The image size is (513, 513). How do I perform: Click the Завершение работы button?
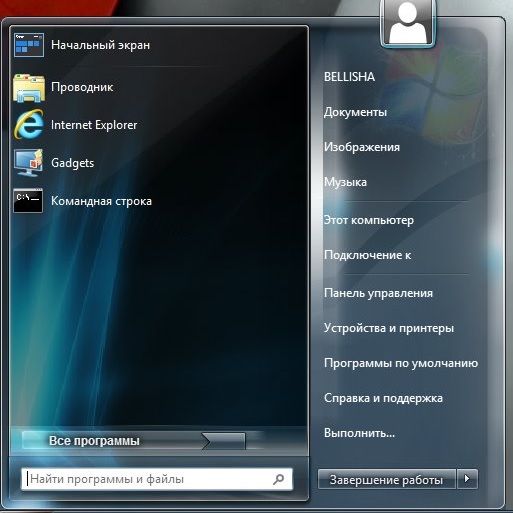click(387, 479)
